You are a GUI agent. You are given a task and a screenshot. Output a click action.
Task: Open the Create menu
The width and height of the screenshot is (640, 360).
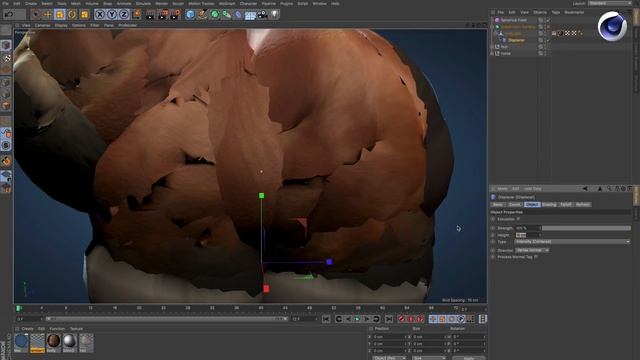pos(31,3)
